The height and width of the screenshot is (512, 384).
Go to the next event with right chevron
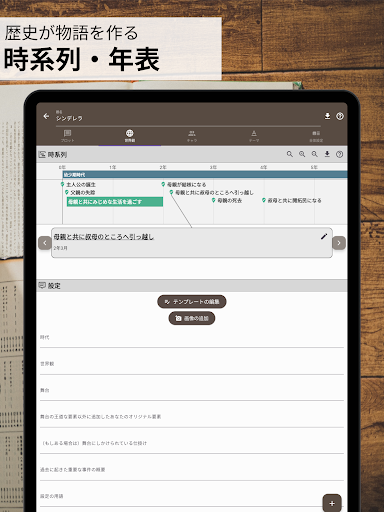pyautogui.click(x=339, y=243)
